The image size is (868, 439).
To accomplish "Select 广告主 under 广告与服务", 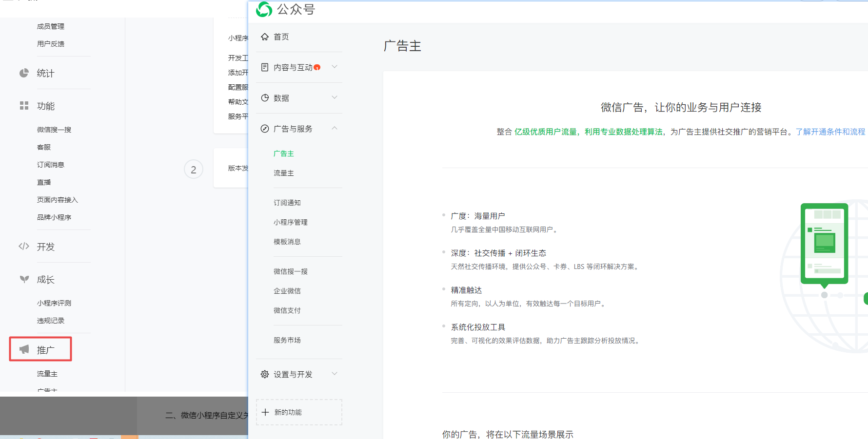I will pos(284,153).
